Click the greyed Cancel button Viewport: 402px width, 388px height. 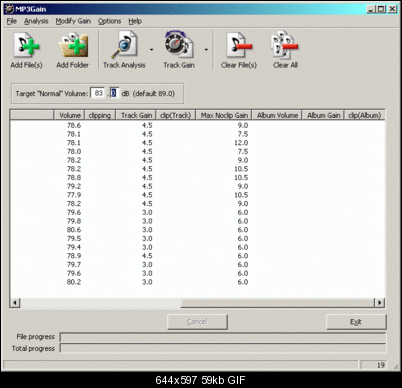[197, 322]
